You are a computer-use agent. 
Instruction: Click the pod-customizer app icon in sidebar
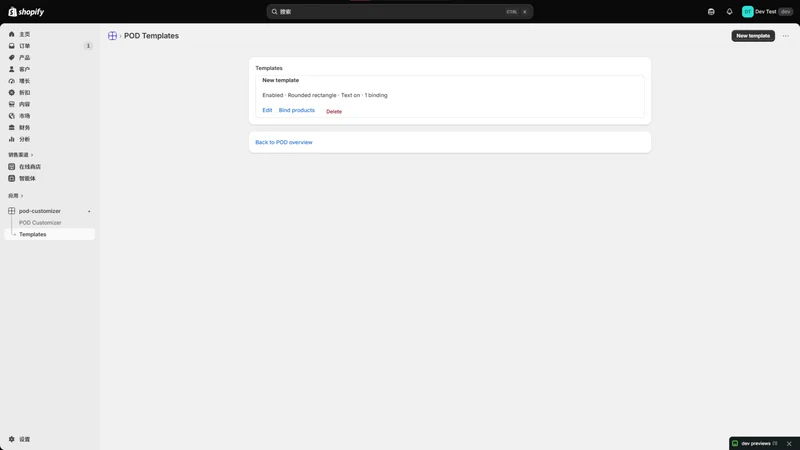tap(12, 211)
